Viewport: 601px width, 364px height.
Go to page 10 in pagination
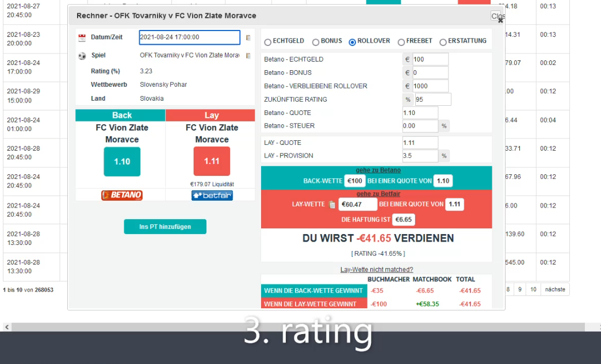[x=533, y=290]
